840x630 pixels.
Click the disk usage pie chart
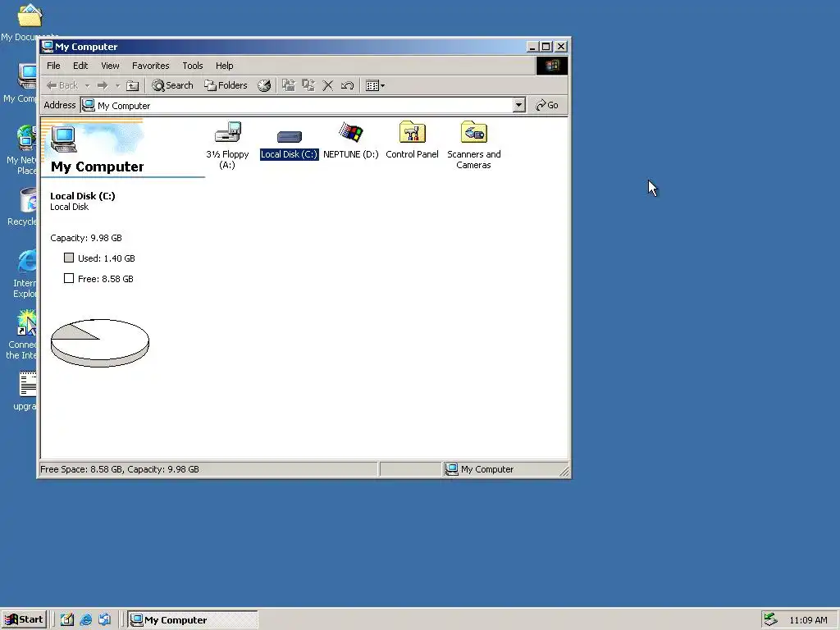[99, 343]
